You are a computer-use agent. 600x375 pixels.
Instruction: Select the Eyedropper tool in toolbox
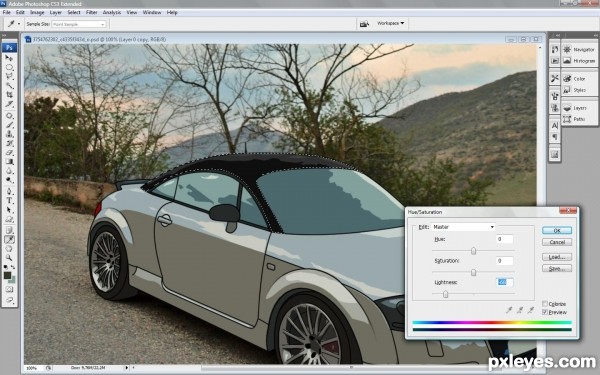[9, 240]
